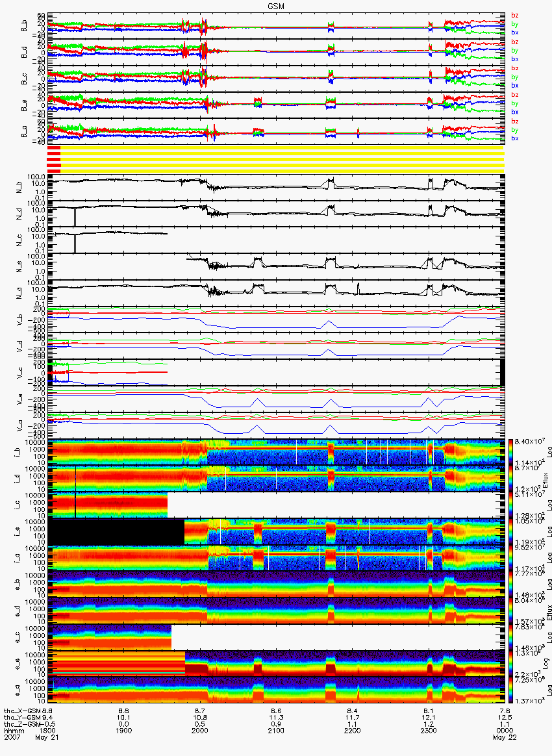Click the 2100 time tick label
Screen dimensions: 552x756
click(276, 731)
